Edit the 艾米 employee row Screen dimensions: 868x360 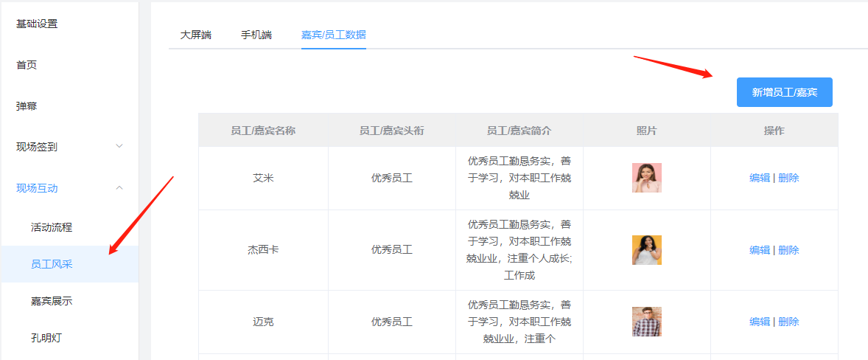pyautogui.click(x=760, y=178)
